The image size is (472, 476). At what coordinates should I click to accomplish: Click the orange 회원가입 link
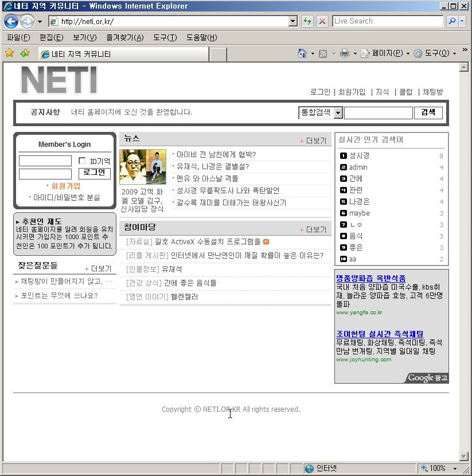(x=65, y=186)
